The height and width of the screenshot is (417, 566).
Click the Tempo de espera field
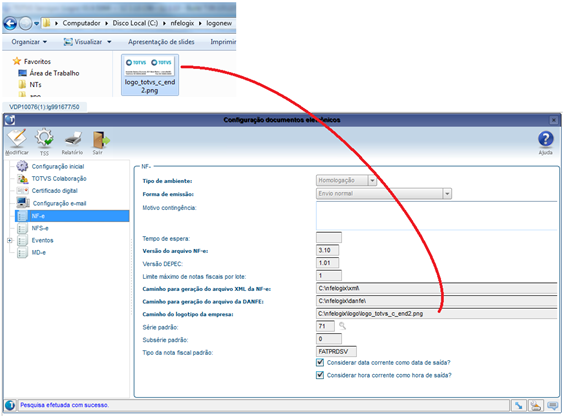pyautogui.click(x=328, y=238)
